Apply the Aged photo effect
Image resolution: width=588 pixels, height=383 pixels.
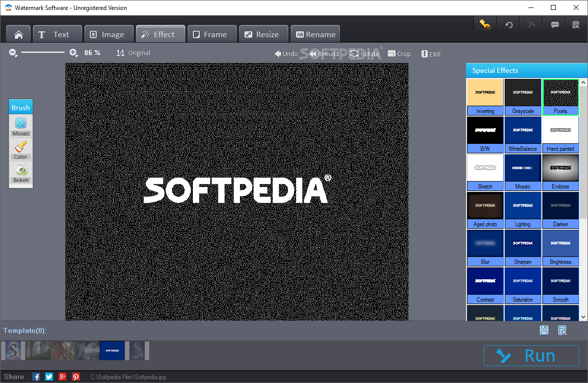tap(485, 210)
